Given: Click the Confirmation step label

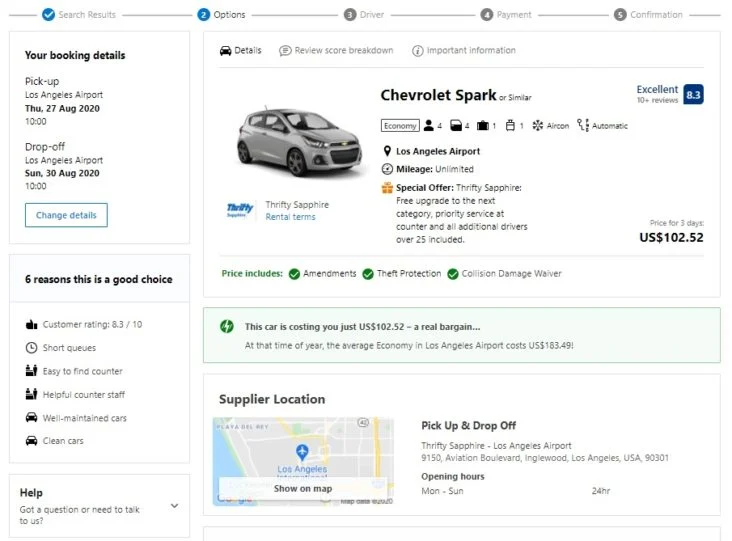Looking at the screenshot, I should pos(656,14).
